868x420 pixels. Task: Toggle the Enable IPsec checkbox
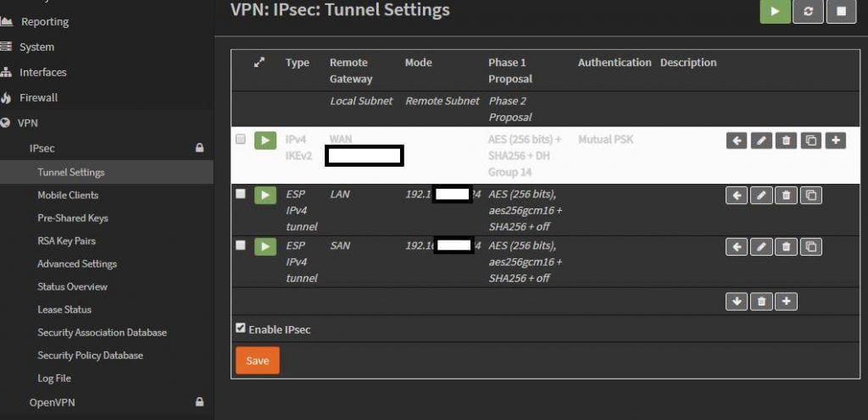click(240, 329)
